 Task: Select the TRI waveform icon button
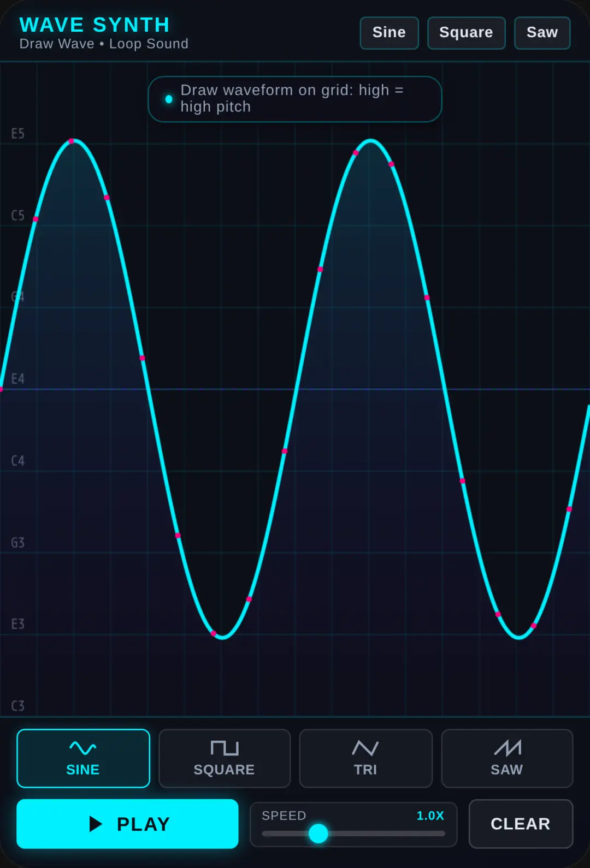pos(365,758)
